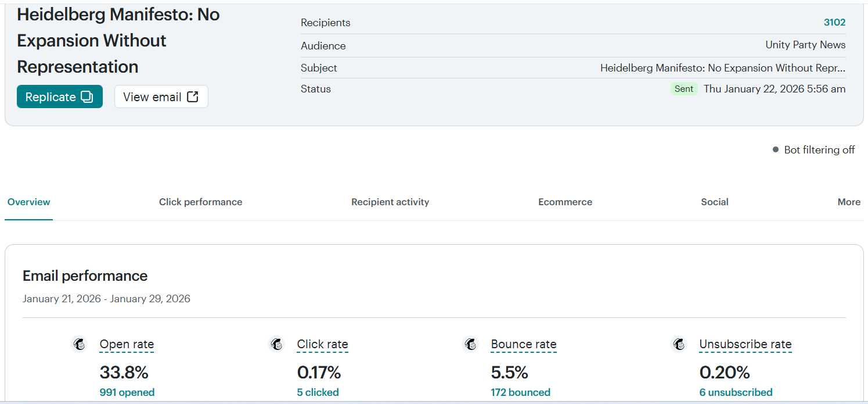
Task: Click the Mailchimp icon beside Click rate
Action: point(277,344)
